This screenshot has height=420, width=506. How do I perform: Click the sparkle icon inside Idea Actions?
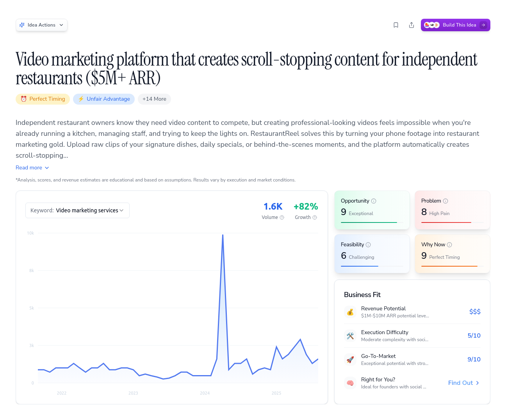(22, 25)
